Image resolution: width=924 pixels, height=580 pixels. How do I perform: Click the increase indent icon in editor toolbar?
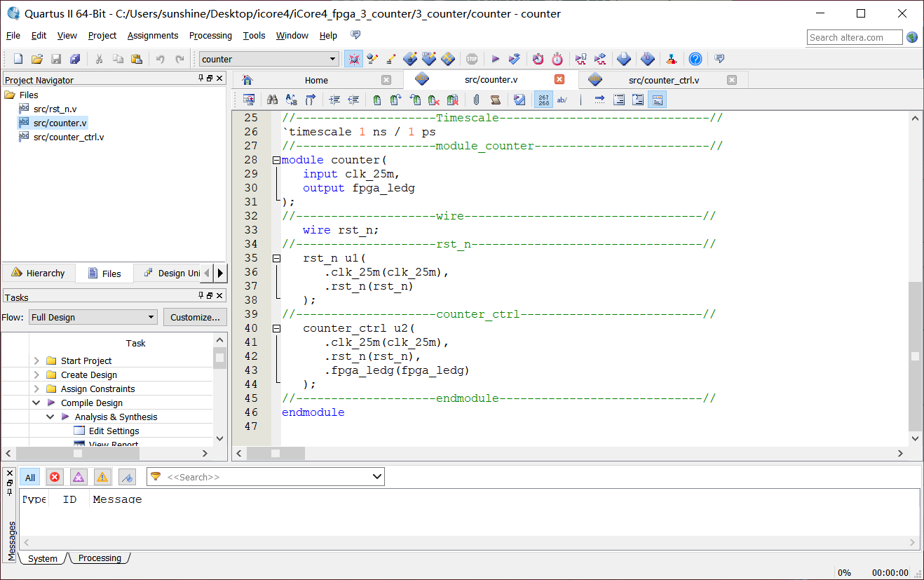(x=334, y=100)
